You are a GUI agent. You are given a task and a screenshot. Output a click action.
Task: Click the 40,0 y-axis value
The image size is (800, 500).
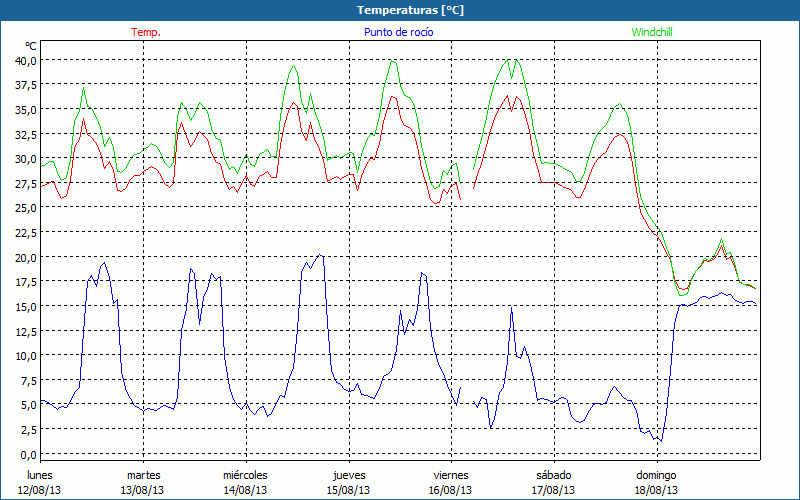25,60
